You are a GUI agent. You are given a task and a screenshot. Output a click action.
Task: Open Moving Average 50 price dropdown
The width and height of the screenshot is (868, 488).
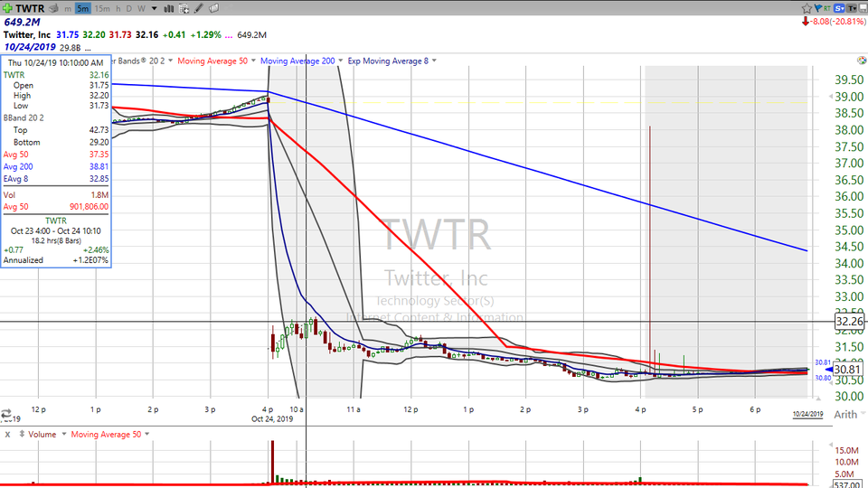click(x=253, y=61)
